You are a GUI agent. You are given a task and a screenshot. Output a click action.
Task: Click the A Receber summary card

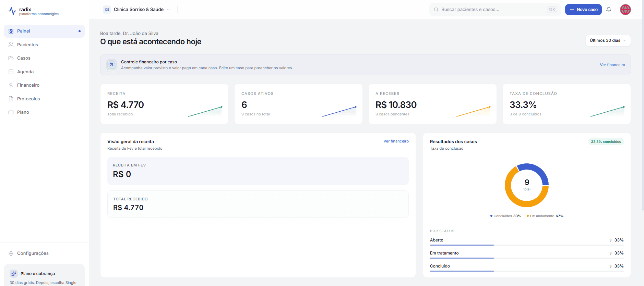click(x=432, y=104)
